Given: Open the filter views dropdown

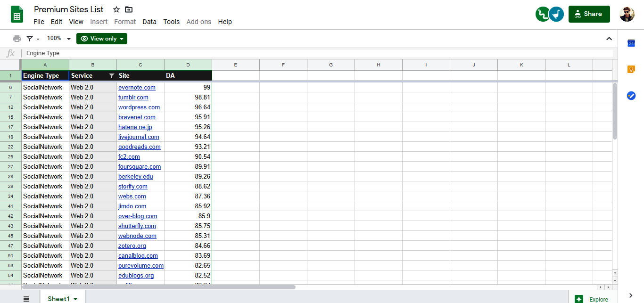Looking at the screenshot, I should pos(33,39).
